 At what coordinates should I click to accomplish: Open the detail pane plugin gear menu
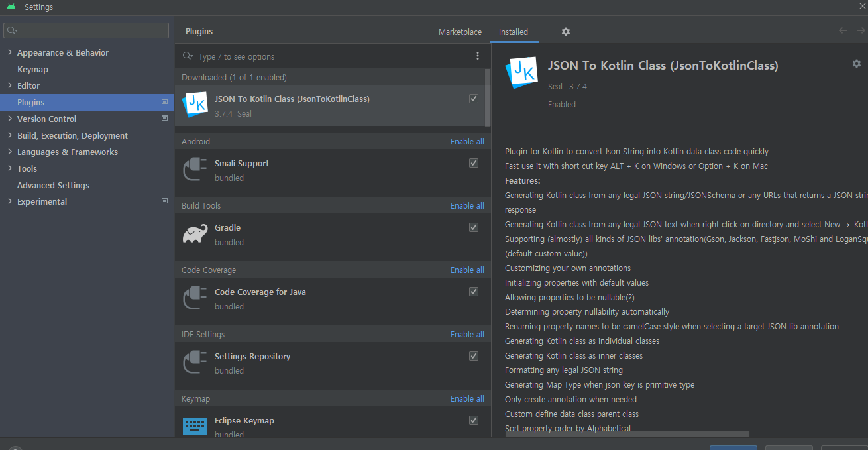856,64
